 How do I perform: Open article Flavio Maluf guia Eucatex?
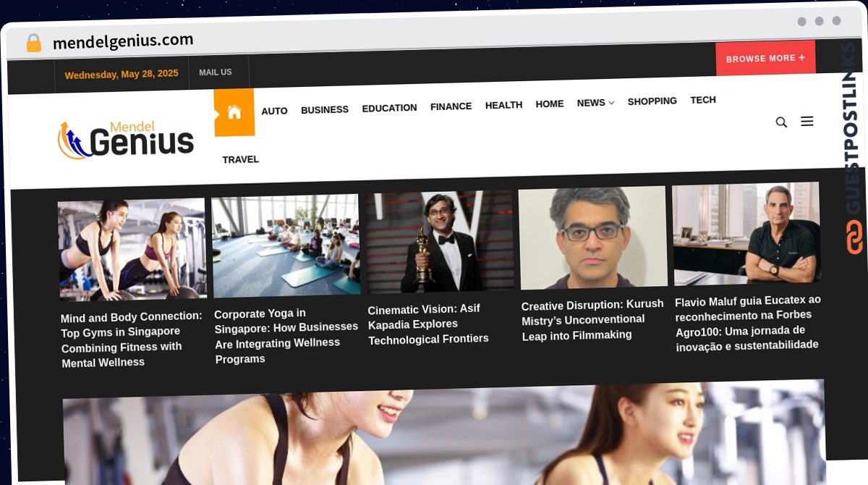pyautogui.click(x=747, y=323)
